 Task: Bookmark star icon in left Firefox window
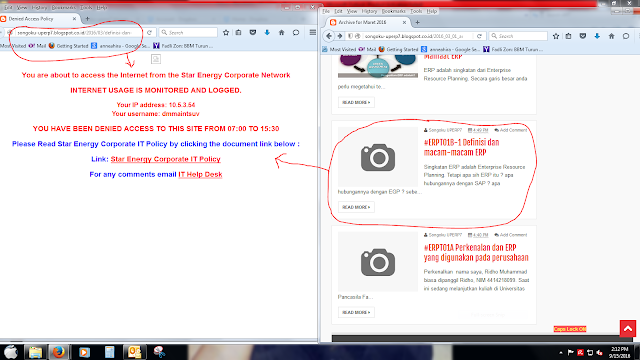point(226,33)
